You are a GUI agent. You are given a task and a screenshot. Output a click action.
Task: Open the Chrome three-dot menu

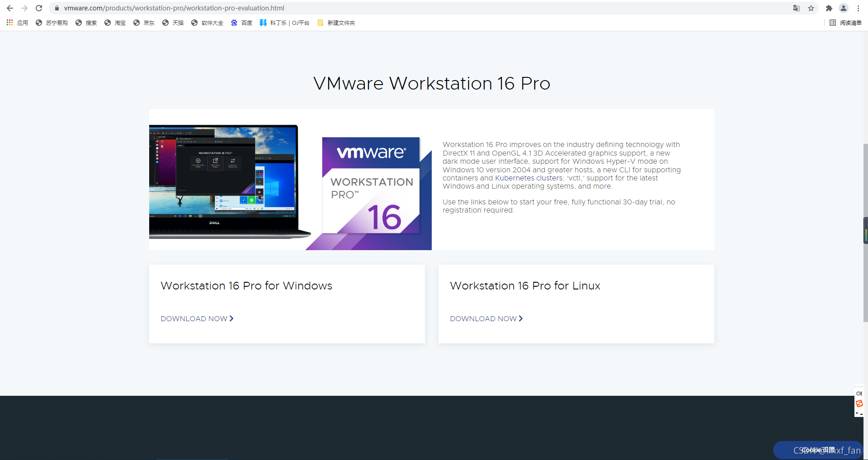pyautogui.click(x=858, y=8)
